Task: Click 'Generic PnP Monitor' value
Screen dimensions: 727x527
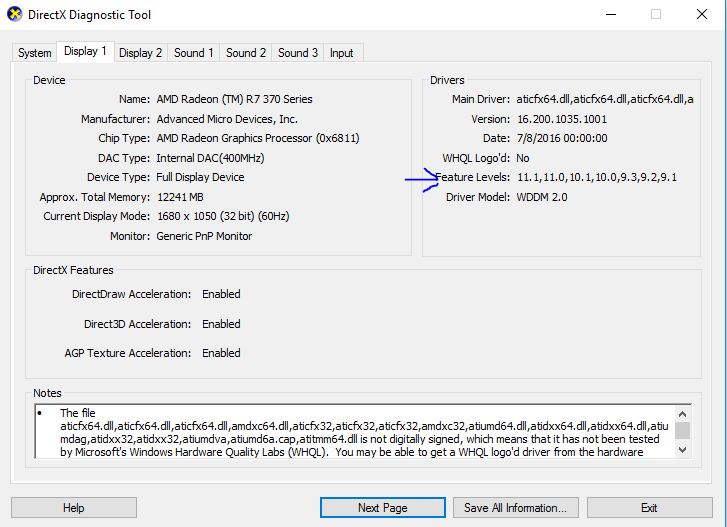Action: 204,236
